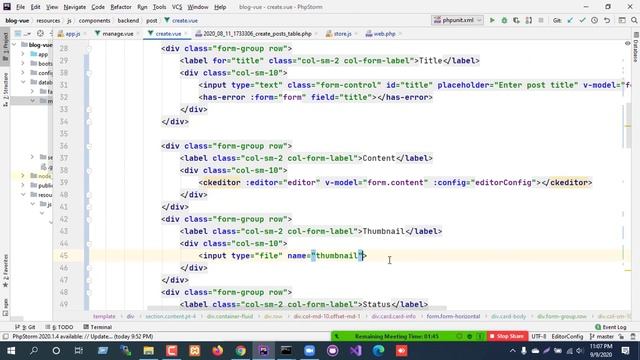Open the Terminal tool window
The image size is (640, 360).
98,327
